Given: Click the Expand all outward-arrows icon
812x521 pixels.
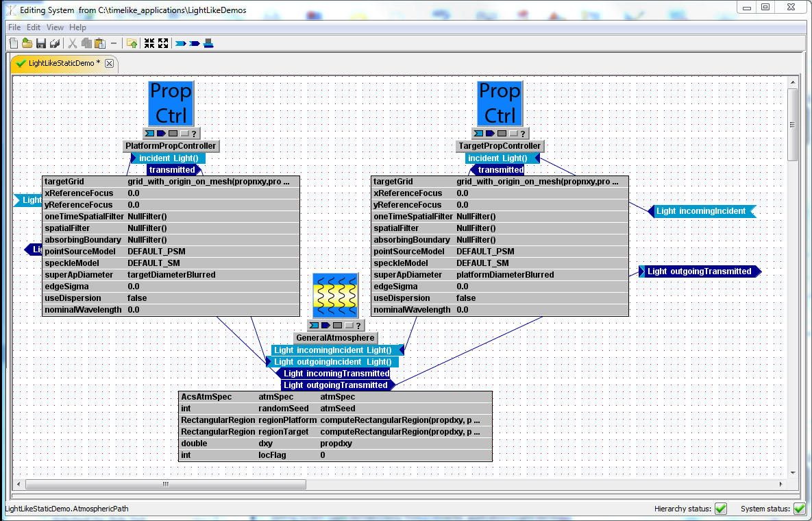Looking at the screenshot, I should click(163, 43).
